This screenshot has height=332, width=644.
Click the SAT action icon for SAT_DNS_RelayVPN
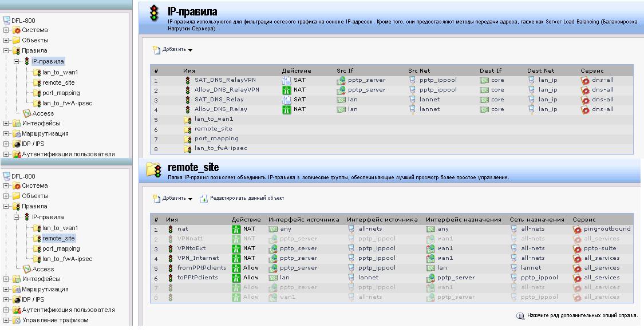coord(287,80)
